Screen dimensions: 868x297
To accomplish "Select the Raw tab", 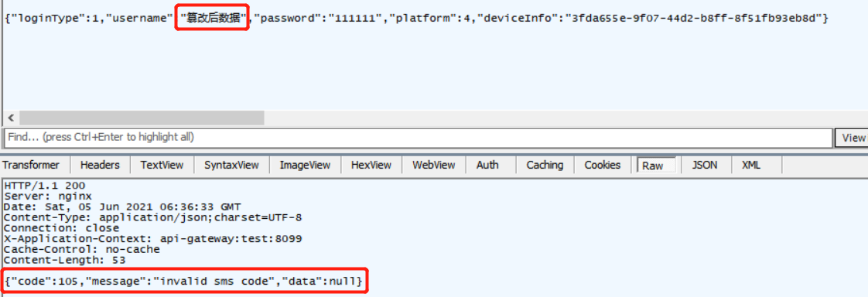I will [656, 166].
